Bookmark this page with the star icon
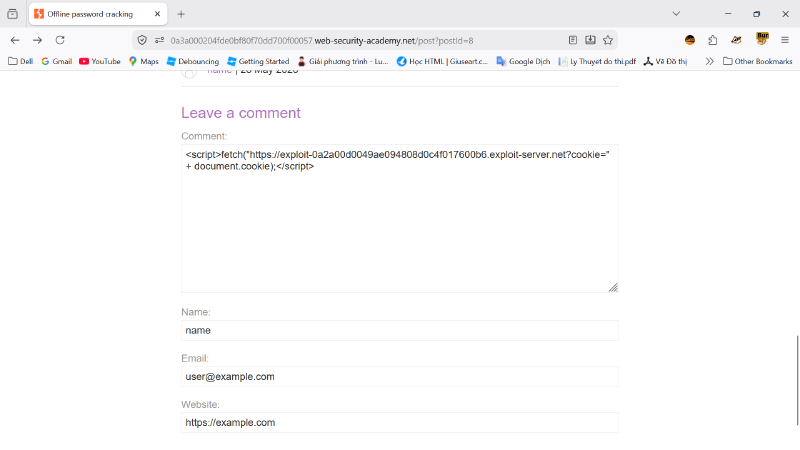This screenshot has width=800, height=450. [x=608, y=40]
